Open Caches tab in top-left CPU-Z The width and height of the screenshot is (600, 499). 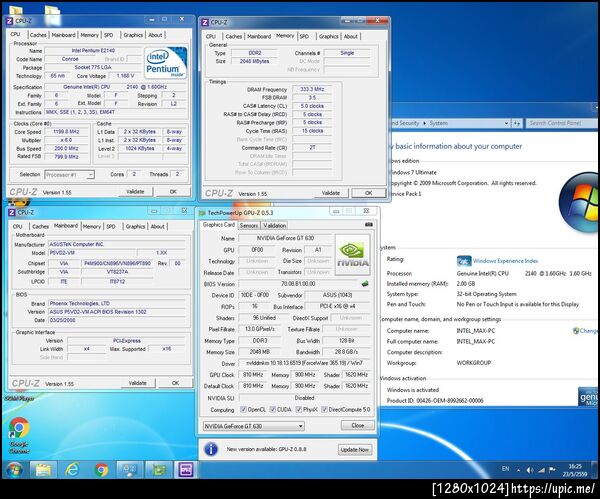coord(38,35)
